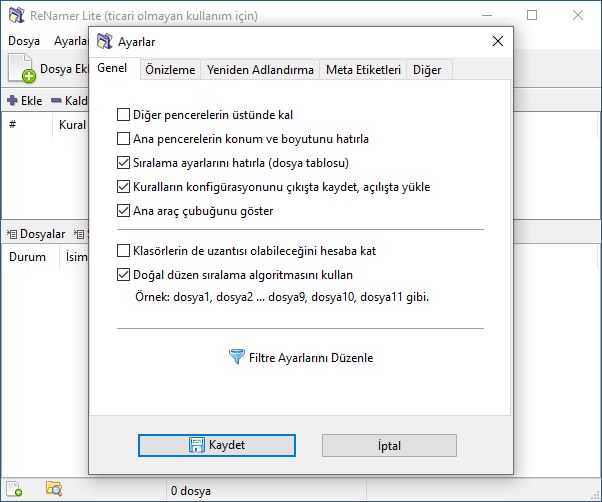Maximize the ReNamer Lite window
Image resolution: width=602 pixels, height=502 pixels.
pos(532,15)
